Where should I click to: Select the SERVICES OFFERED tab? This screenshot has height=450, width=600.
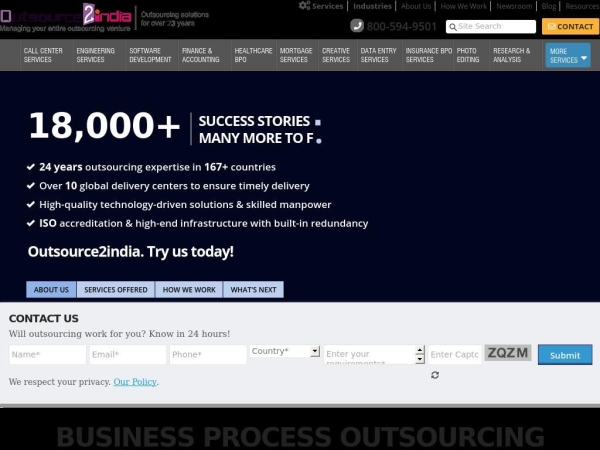click(x=116, y=289)
